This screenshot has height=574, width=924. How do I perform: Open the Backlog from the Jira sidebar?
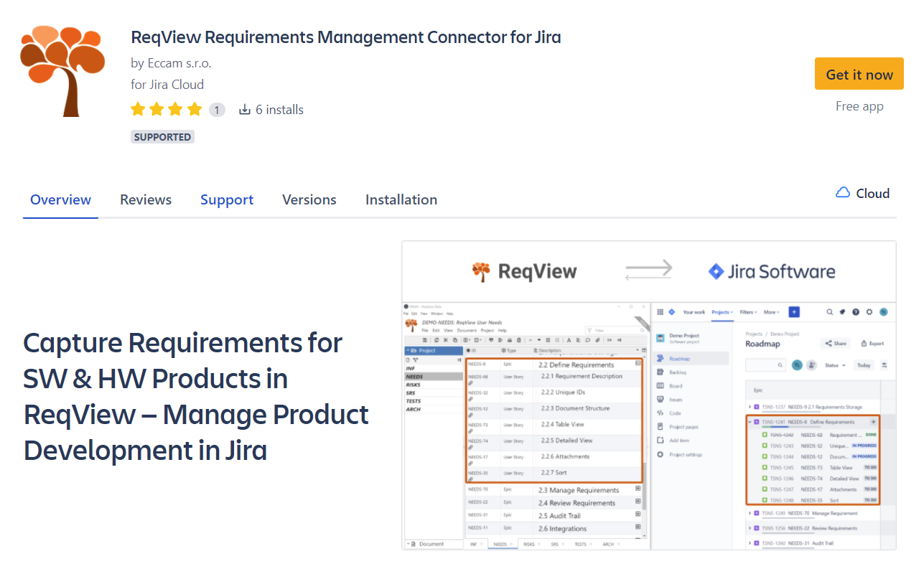click(678, 372)
